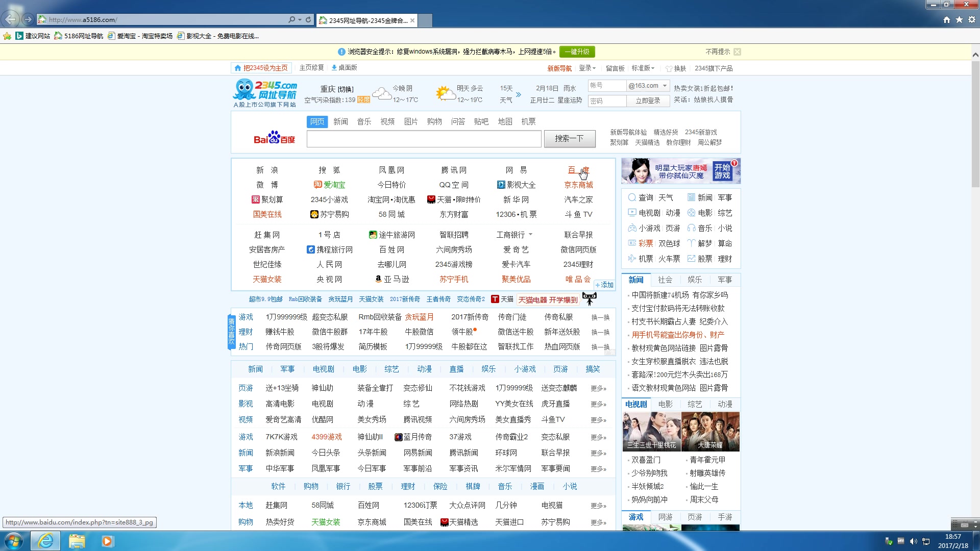Click the 小游戏 category link
This screenshot has height=551, width=980.
pyautogui.click(x=525, y=369)
